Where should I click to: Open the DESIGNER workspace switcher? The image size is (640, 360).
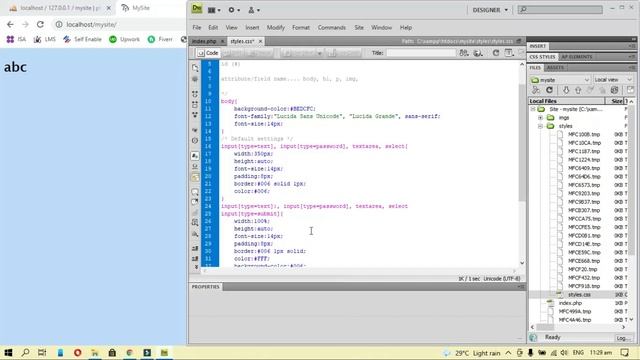coord(490,10)
